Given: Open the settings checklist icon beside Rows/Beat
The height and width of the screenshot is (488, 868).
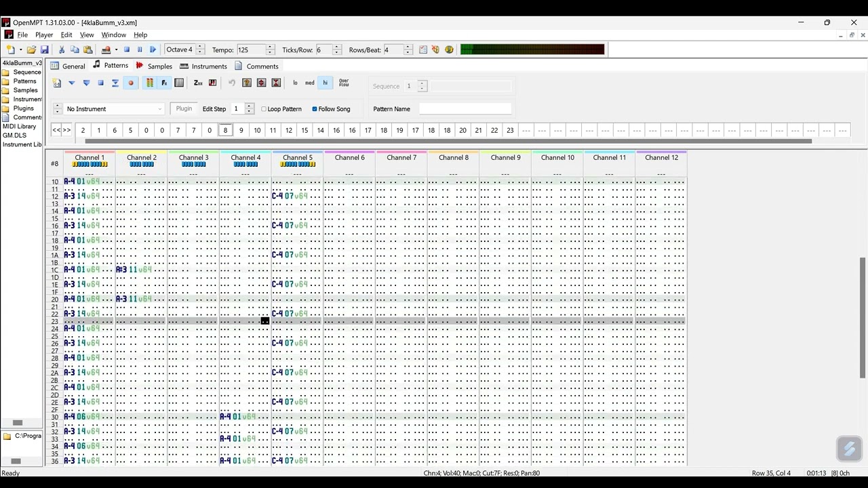Looking at the screenshot, I should (423, 49).
